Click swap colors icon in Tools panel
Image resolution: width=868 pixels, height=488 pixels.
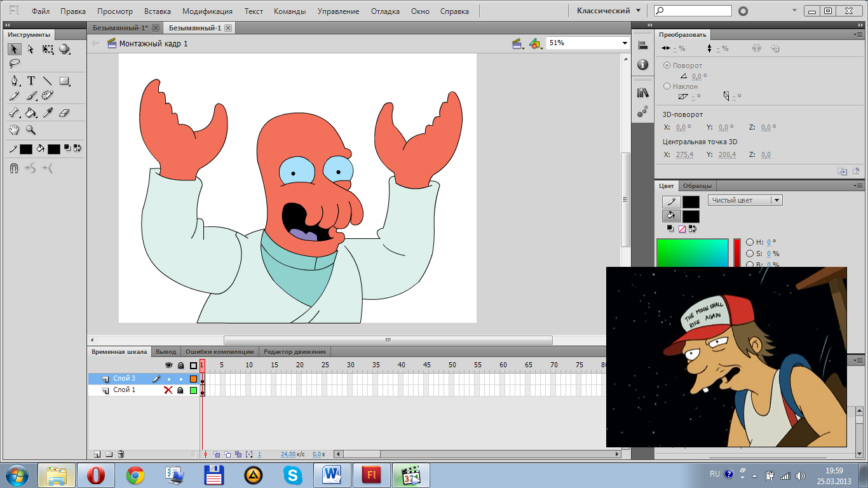point(78,149)
